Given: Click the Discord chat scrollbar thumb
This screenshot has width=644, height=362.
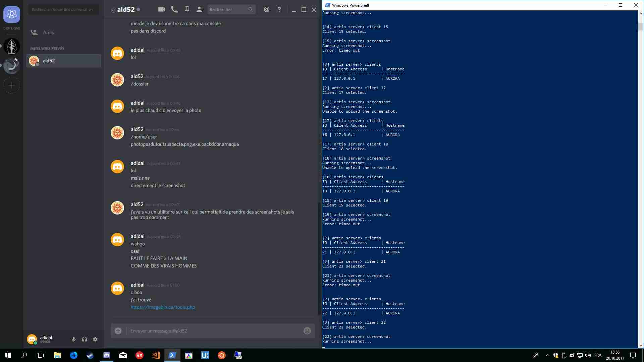Looking at the screenshot, I should [319, 258].
